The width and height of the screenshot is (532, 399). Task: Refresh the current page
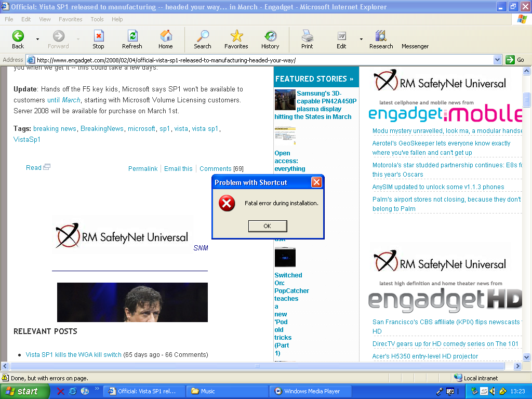[132, 39]
